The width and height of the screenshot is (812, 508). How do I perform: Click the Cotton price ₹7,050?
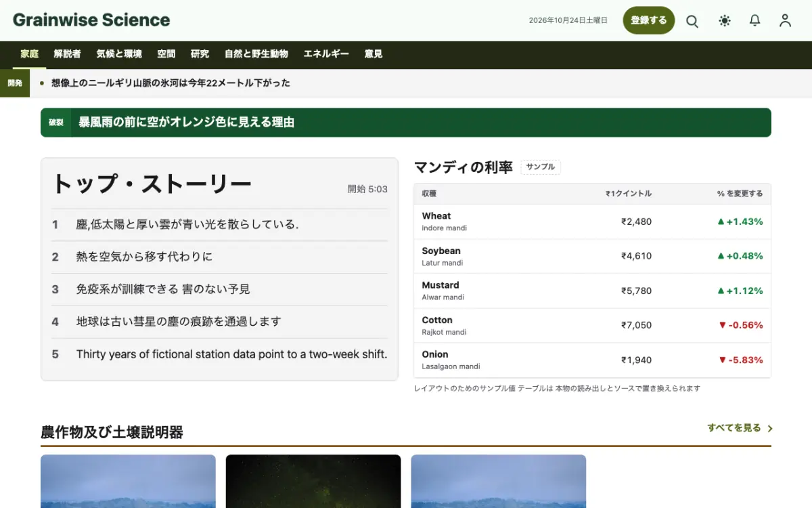point(636,325)
